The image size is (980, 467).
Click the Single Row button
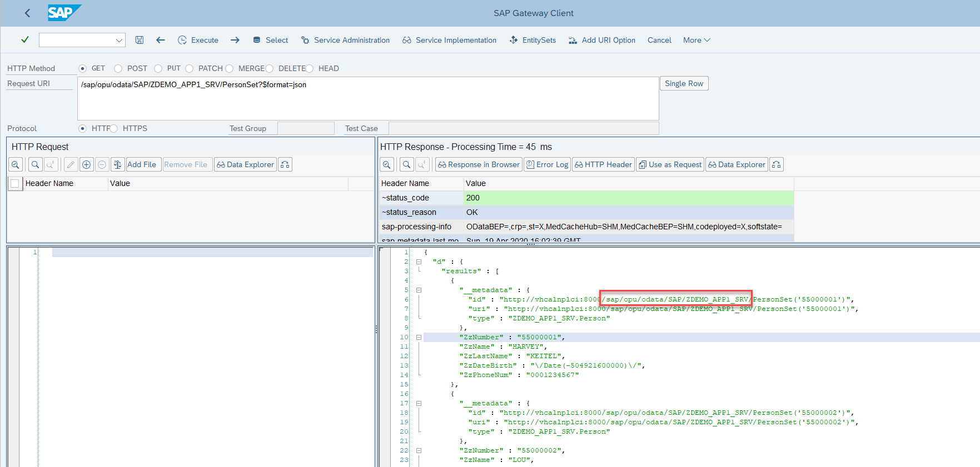[684, 83]
